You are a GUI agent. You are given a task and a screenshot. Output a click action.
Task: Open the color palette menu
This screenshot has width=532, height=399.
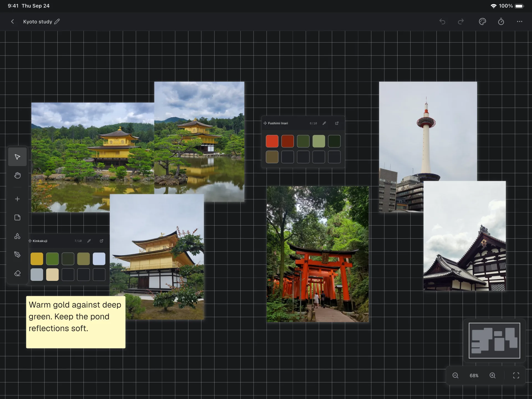click(x=482, y=22)
